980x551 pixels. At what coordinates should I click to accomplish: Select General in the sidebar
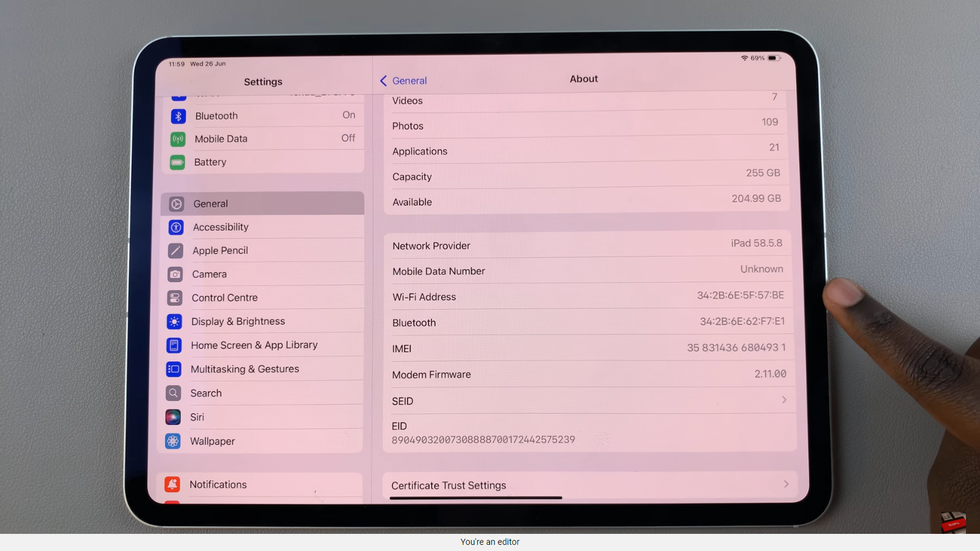(x=263, y=204)
